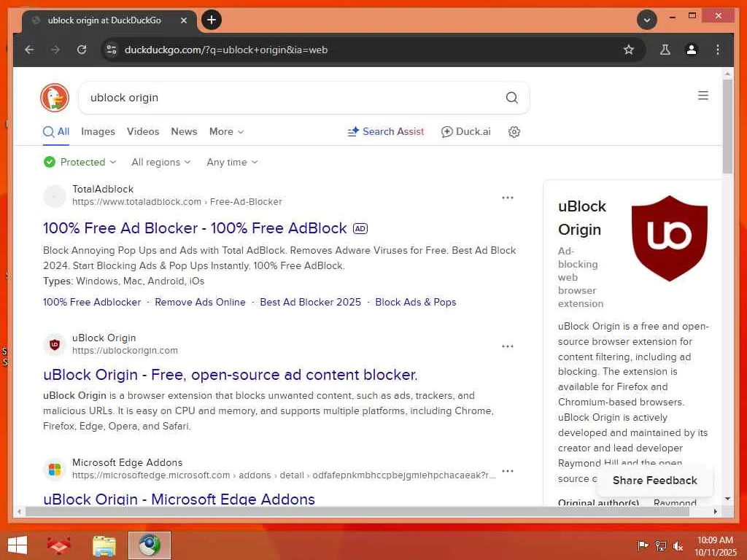
Task: Open '100% Free Adblocker' sublink
Action: pos(92,303)
